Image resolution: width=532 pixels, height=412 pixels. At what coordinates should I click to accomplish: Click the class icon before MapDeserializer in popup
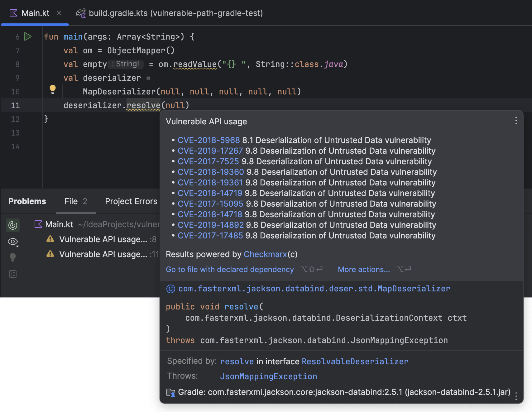click(170, 289)
